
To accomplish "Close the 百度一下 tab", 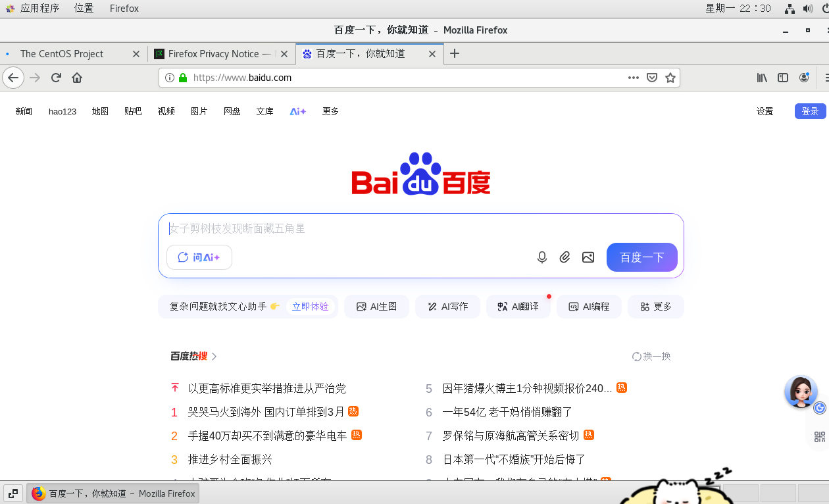I will coord(432,54).
